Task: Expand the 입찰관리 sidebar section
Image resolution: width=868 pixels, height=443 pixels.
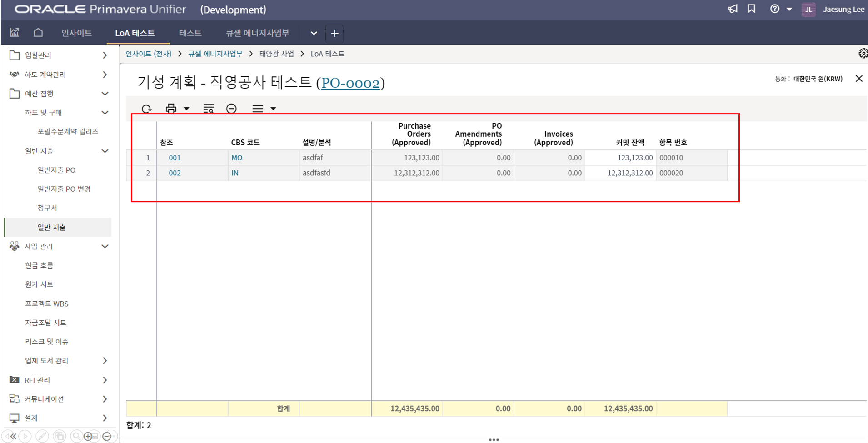Action: (105, 55)
